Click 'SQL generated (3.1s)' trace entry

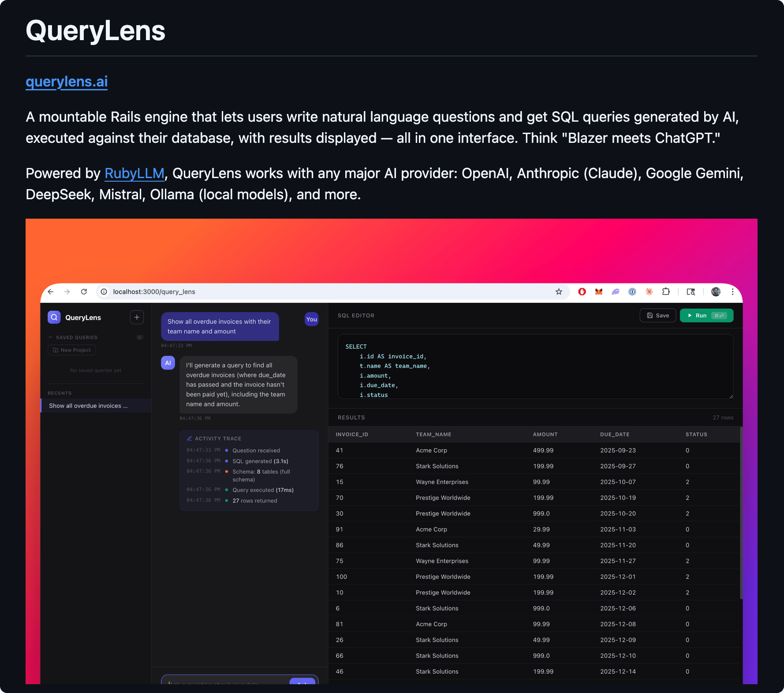coord(260,461)
